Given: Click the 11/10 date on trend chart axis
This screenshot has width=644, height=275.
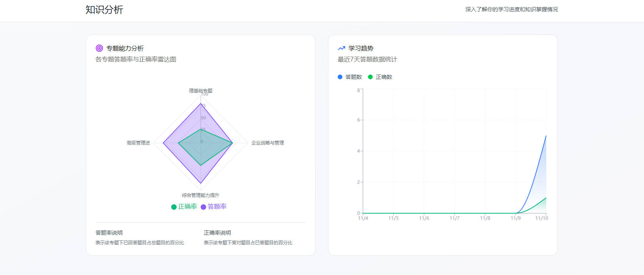Looking at the screenshot, I should coord(542,218).
